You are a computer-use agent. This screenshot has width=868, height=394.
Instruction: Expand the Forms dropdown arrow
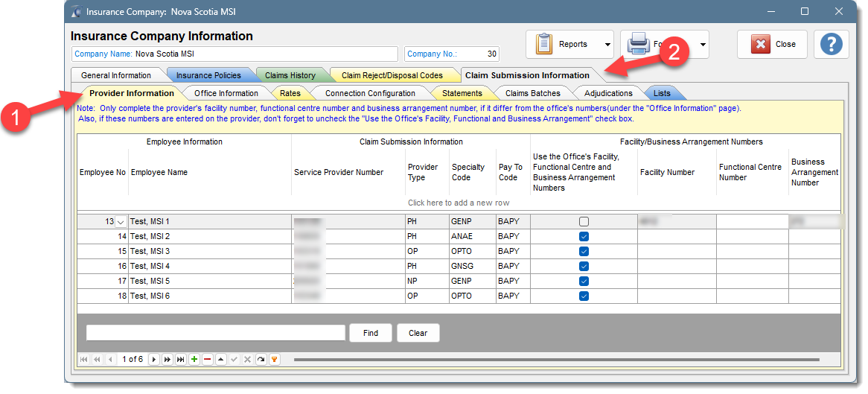703,45
